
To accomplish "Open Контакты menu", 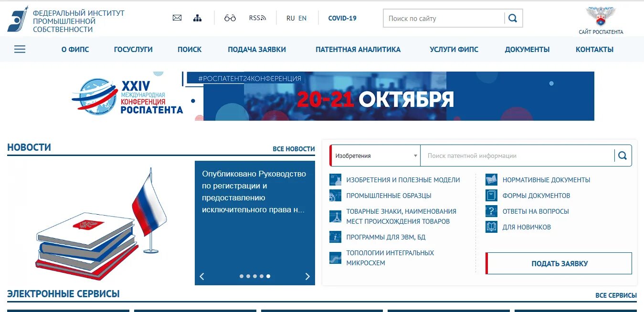I will (x=594, y=49).
